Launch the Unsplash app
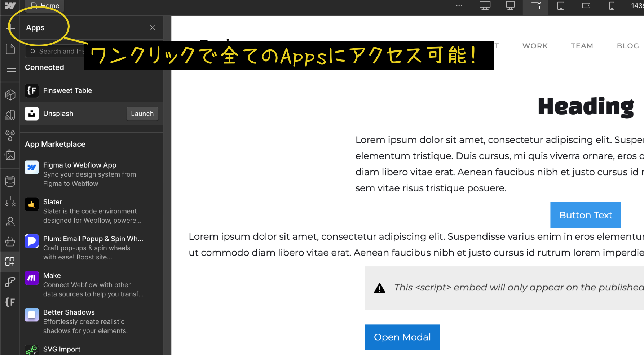This screenshot has height=355, width=644. [142, 114]
